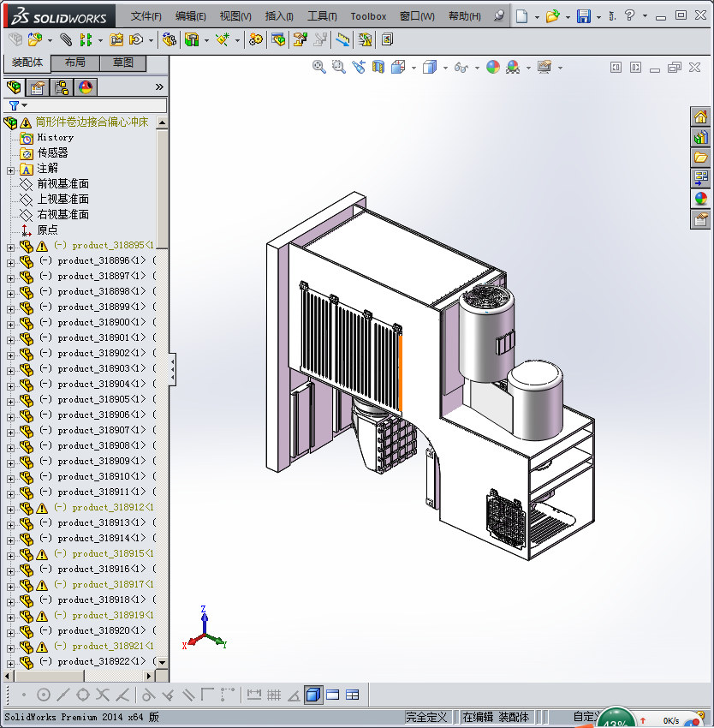This screenshot has height=728, width=714.
Task: Click the Section View icon
Action: 378,68
